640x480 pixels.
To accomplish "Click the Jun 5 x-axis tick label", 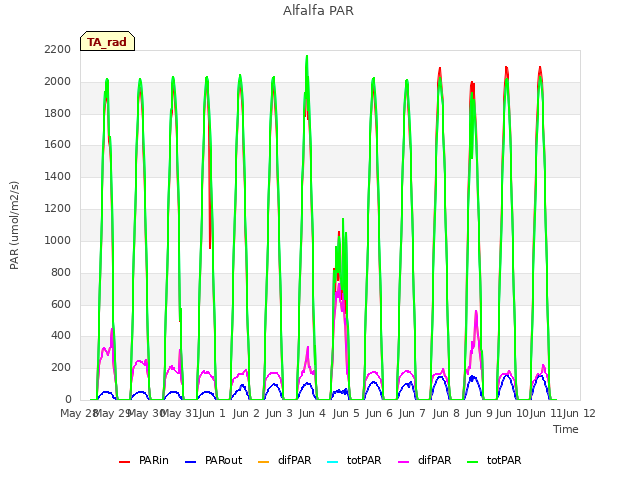I will (x=346, y=413).
